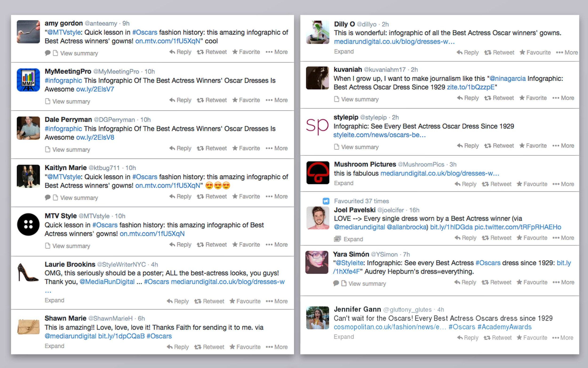The height and width of the screenshot is (368, 588).
Task: Reply to Dale Perryman's tweet
Action: [x=180, y=148]
